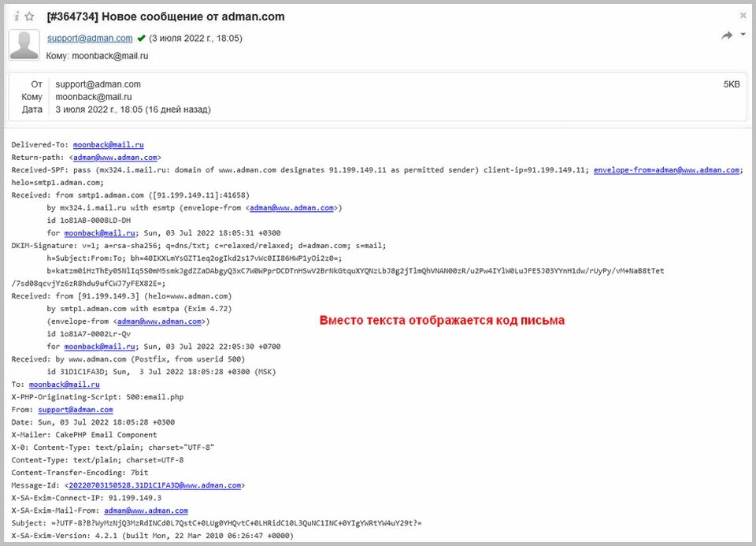Click the sender avatar picture

tap(24, 45)
